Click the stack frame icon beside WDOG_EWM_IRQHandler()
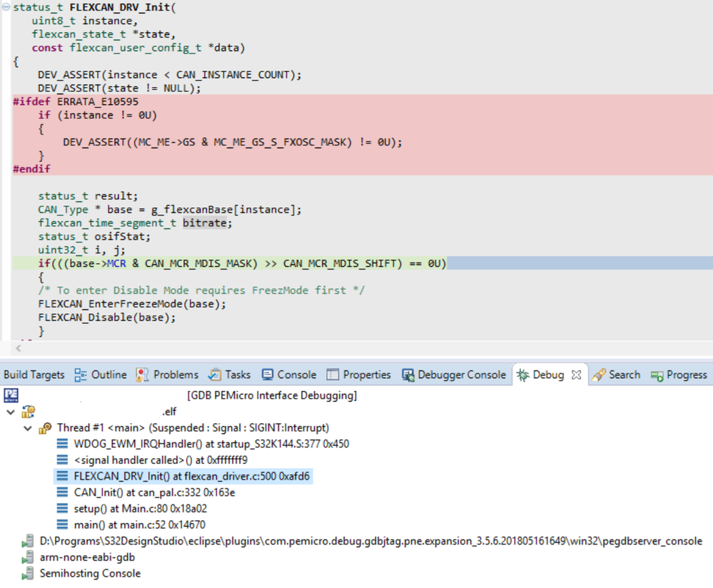The width and height of the screenshot is (713, 588). coord(62,444)
